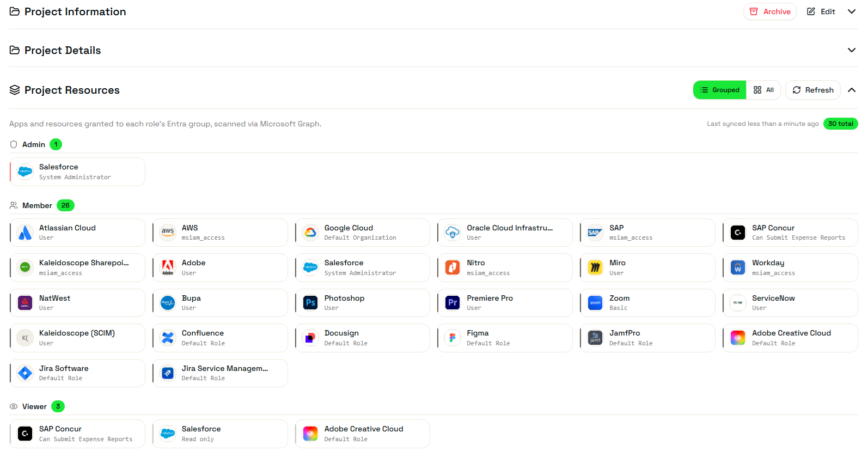
Task: Click the Google Cloud app icon
Action: coord(310,233)
